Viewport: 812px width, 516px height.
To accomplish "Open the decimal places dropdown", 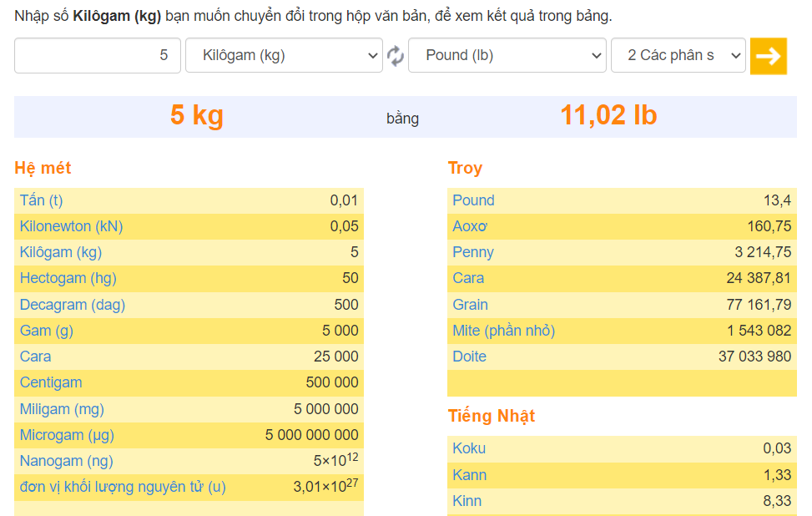I will tap(678, 56).
